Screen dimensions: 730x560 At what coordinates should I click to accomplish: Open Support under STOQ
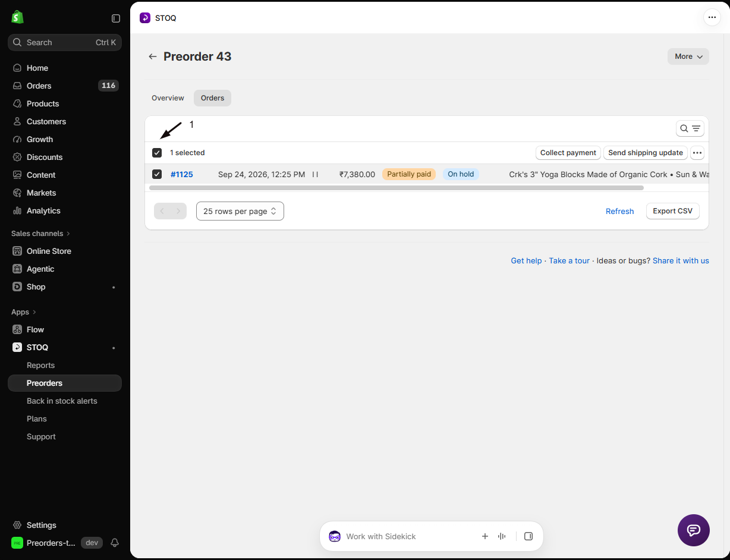[x=41, y=436]
